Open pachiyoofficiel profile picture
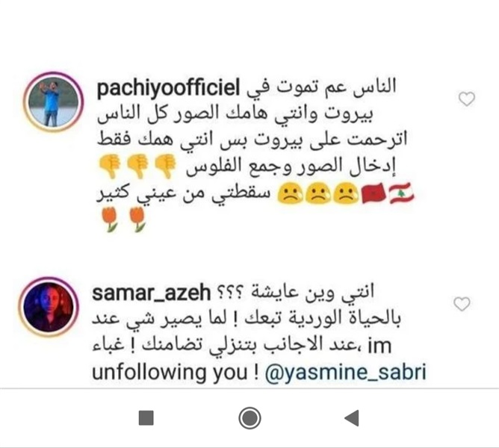Screen dimensions: 499x448 53,102
